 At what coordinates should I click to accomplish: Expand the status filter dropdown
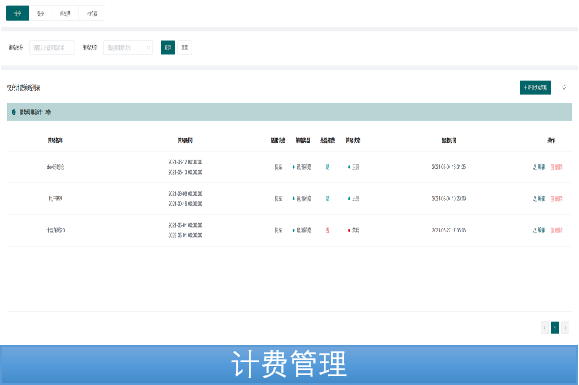[128, 48]
